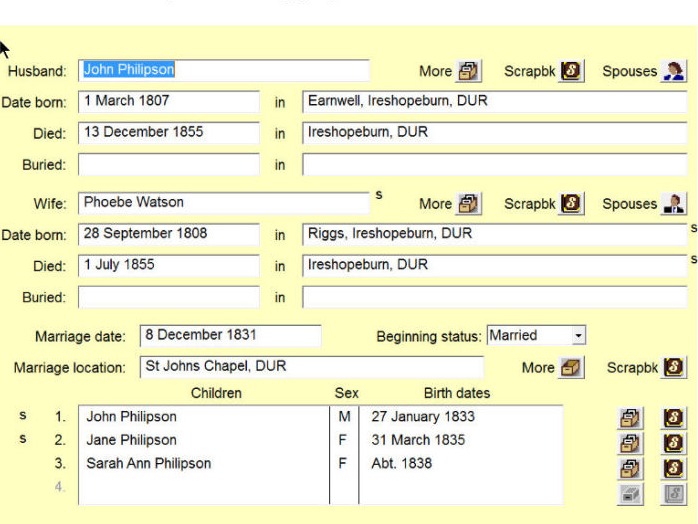Open husband's Spouses icon
Screen dimensions: 698x524
(674, 71)
